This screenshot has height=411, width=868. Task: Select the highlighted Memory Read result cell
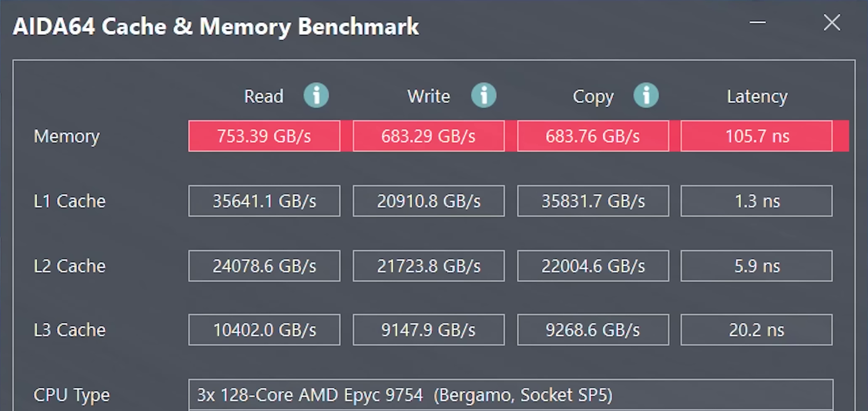(x=264, y=136)
